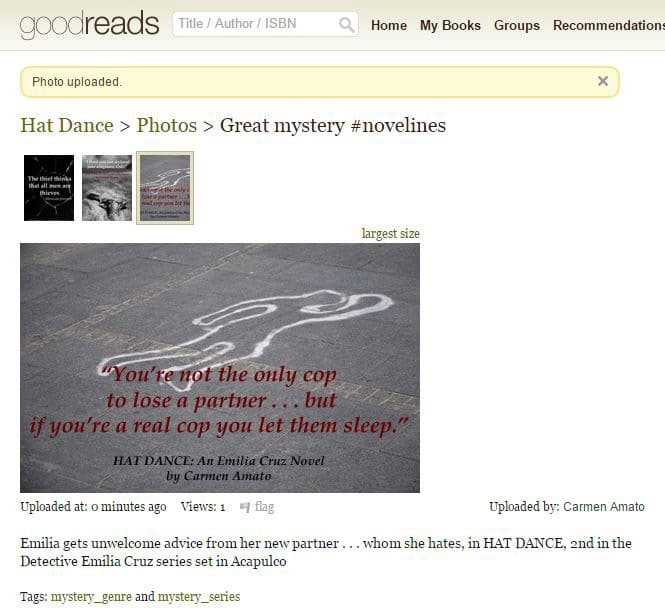Click the search magnifier icon
The height and width of the screenshot is (612, 665).
tap(346, 25)
